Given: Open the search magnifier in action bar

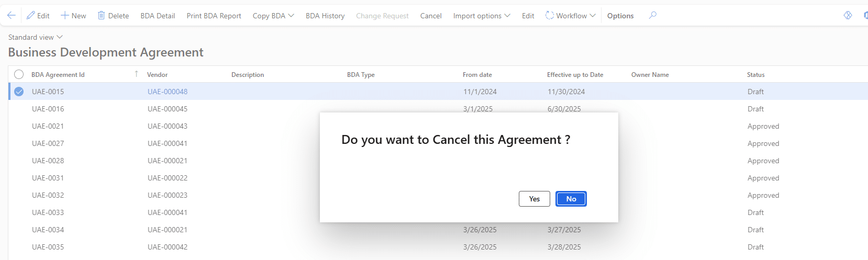Looking at the screenshot, I should pos(652,15).
